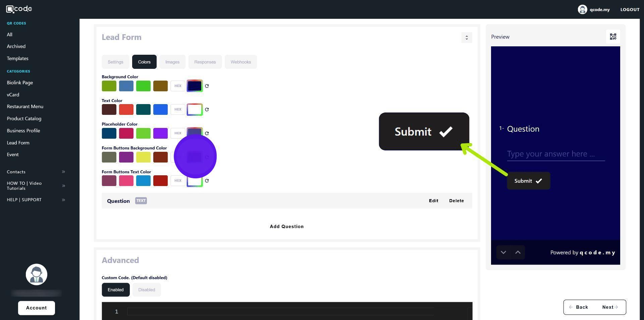Image resolution: width=644 pixels, height=320 pixels.
Task: Go to previous question with up chevron
Action: point(518,253)
